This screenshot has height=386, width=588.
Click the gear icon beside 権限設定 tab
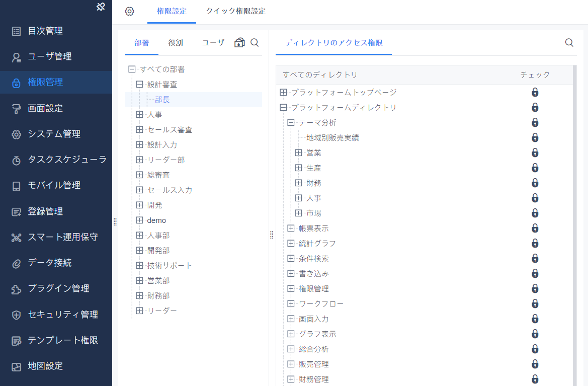pos(129,11)
